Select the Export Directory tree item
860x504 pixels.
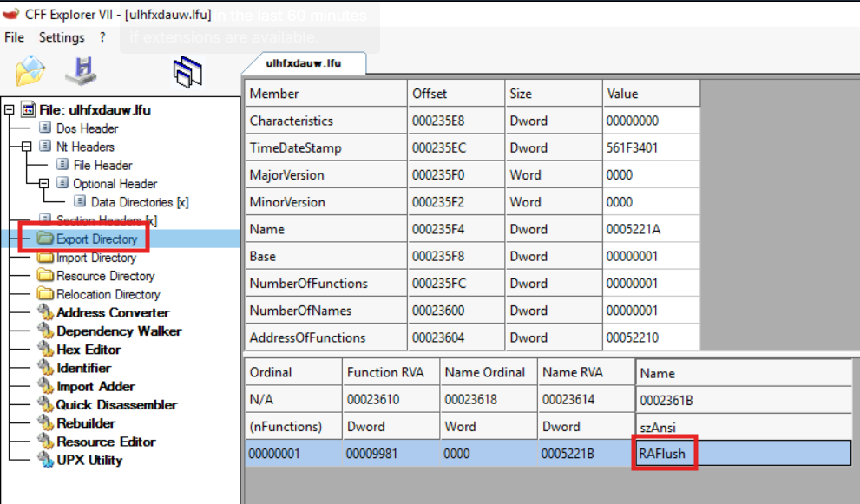click(x=96, y=239)
